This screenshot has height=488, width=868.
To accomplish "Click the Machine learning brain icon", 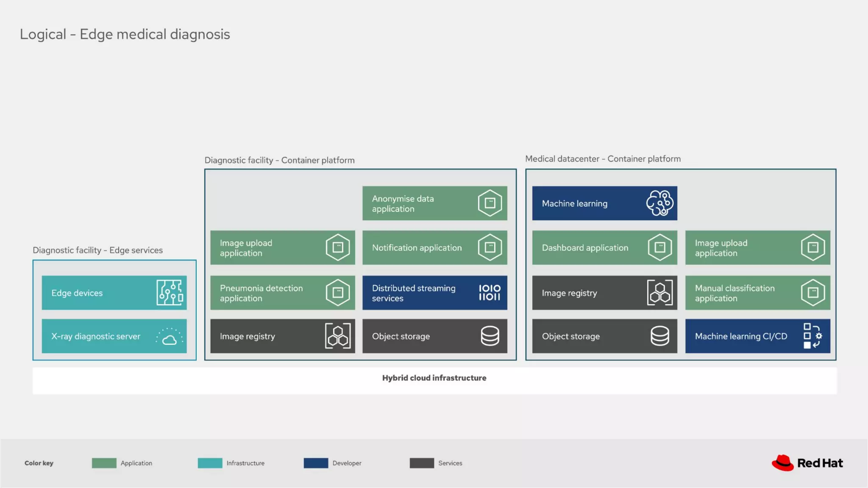I will coord(659,203).
